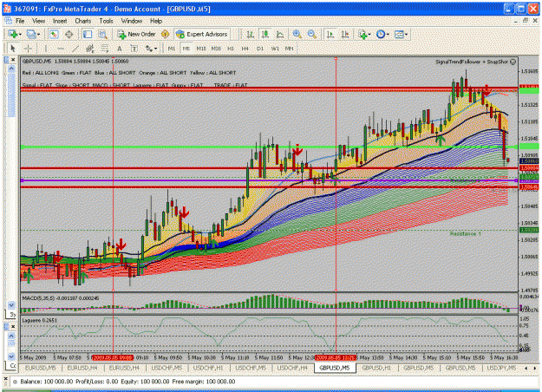Select the Trendline drawing tool
The image size is (542, 392).
click(x=75, y=49)
